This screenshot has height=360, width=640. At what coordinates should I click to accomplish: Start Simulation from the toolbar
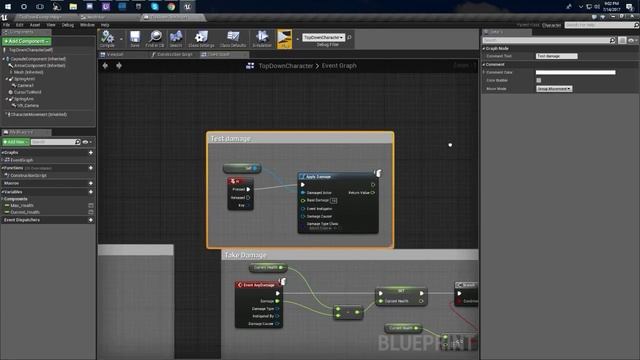[262, 39]
